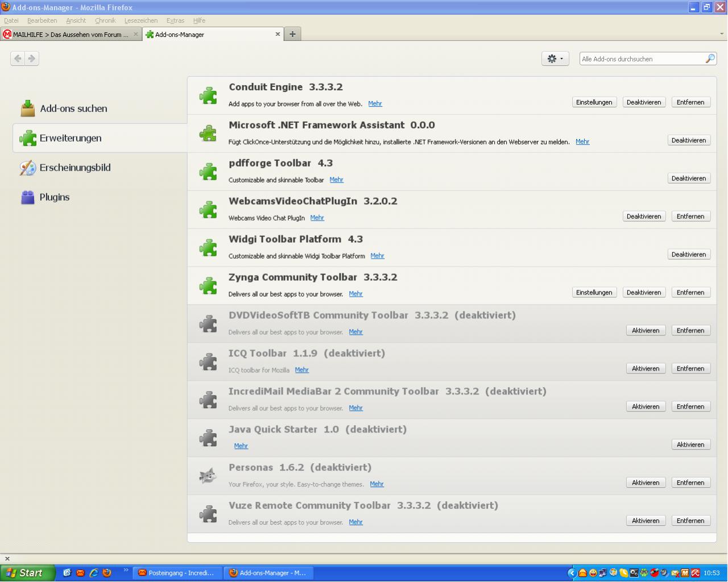Open the gear tools menu for add-ons
This screenshot has width=728, height=582.
point(555,59)
